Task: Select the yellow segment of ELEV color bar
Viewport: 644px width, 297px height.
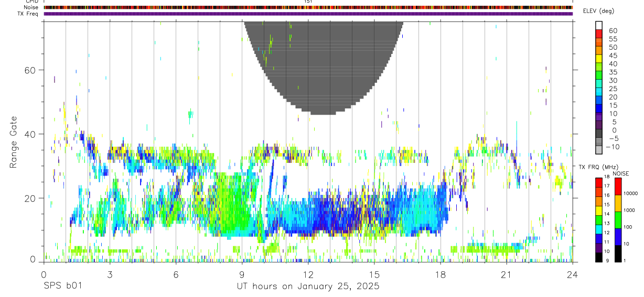Action: point(599,59)
